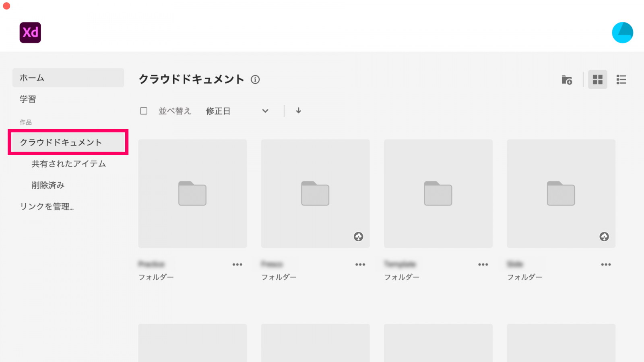Reverse sort order with the down arrow
This screenshot has width=644, height=362.
(298, 111)
